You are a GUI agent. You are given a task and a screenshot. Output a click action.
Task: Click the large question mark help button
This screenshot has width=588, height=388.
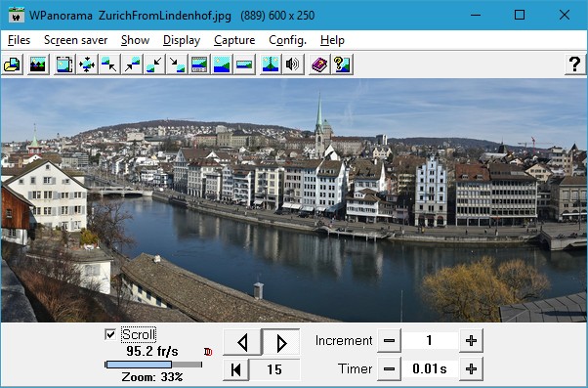(575, 65)
